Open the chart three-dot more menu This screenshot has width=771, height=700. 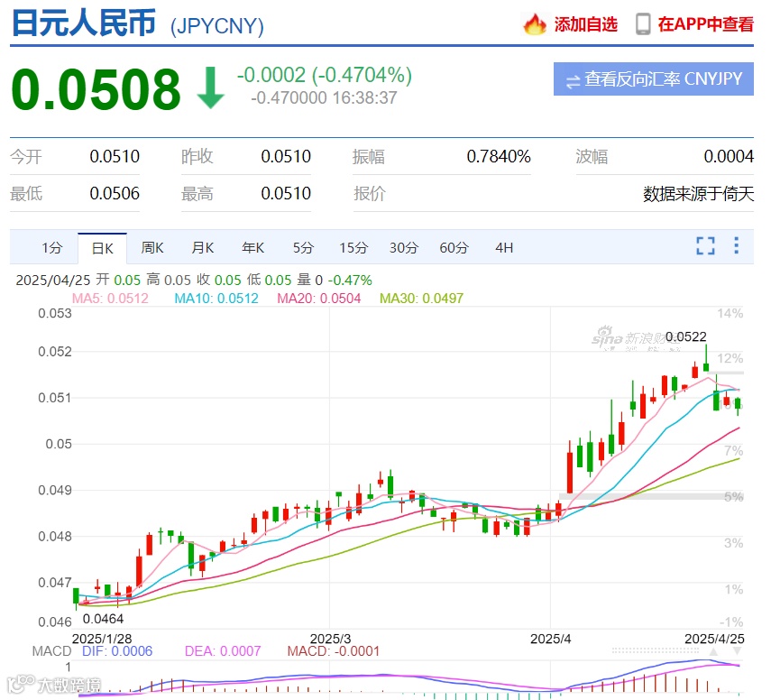(736, 245)
